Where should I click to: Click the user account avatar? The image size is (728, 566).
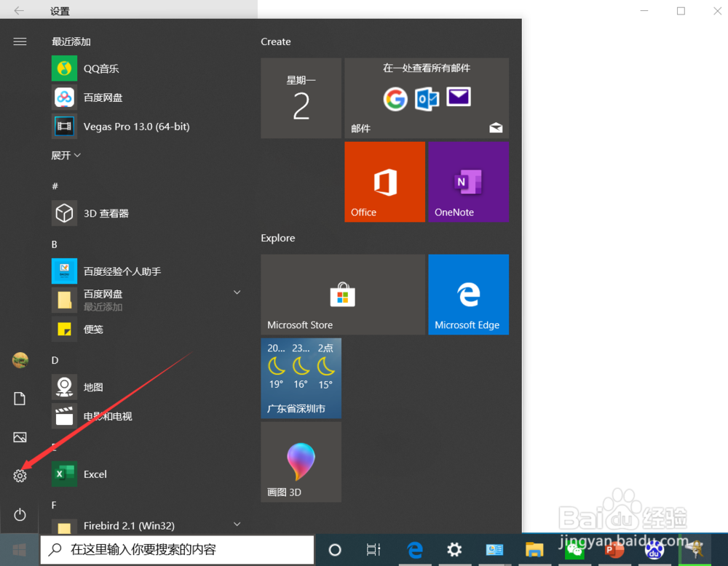[x=20, y=360]
